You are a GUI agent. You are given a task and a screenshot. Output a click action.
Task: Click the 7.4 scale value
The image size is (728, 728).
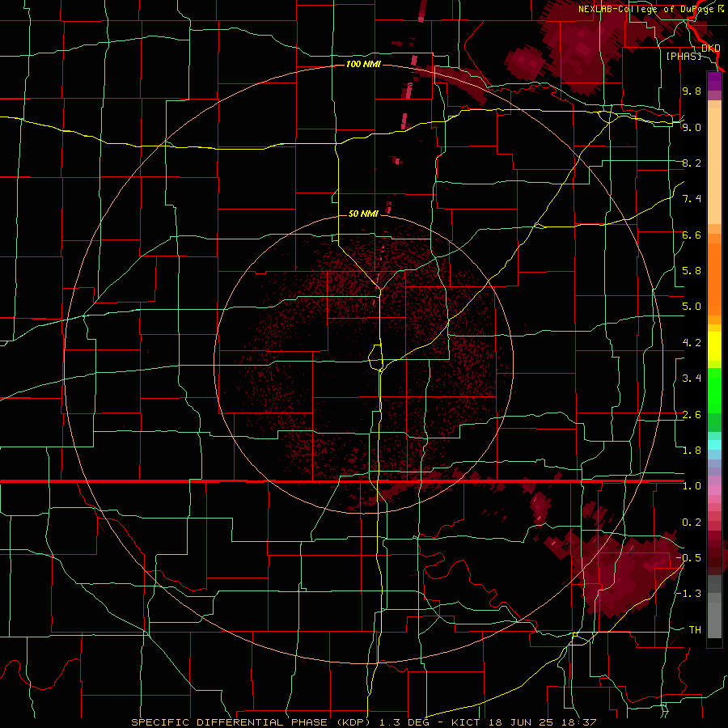click(692, 199)
